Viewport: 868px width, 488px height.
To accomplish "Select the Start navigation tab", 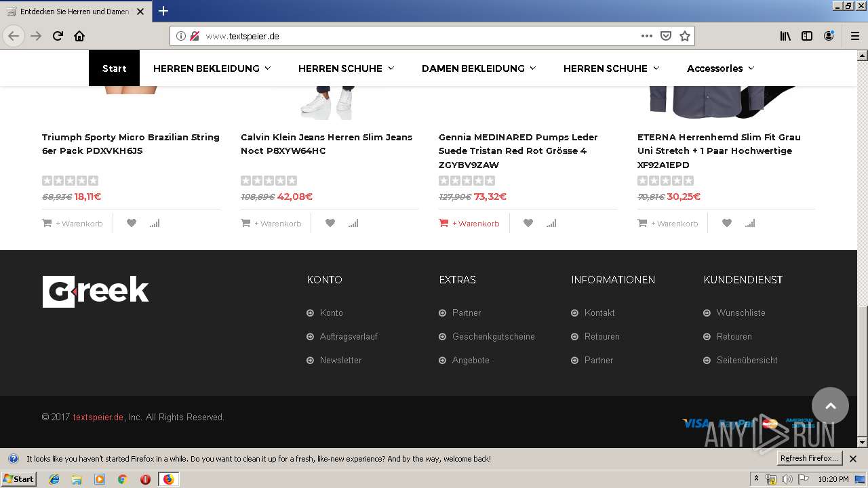I will (114, 68).
